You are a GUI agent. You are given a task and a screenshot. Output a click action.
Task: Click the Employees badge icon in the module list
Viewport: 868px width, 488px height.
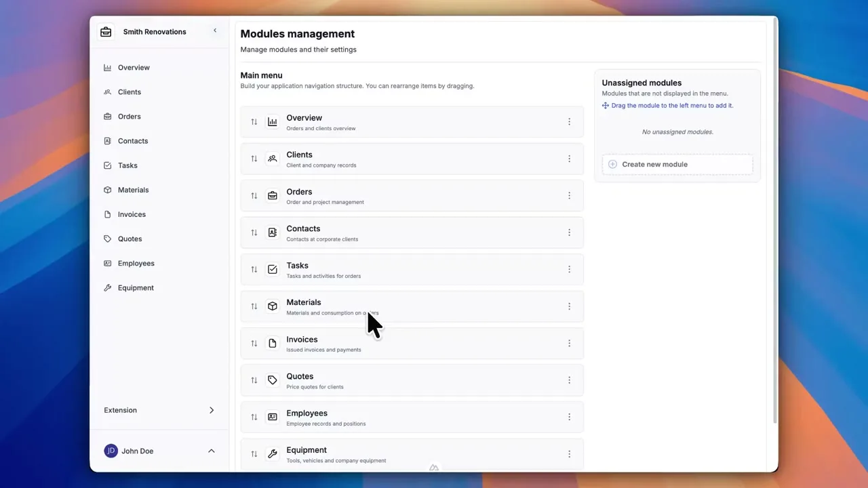[272, 417]
